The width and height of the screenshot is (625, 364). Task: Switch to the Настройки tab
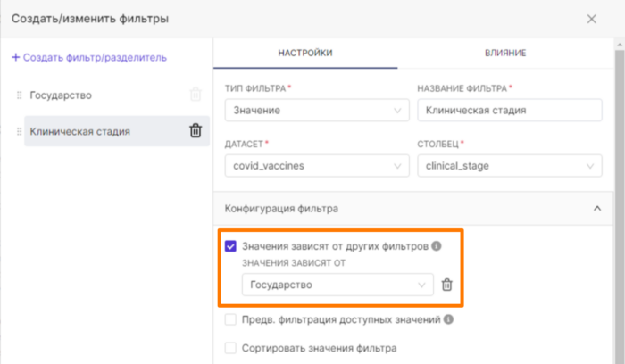click(x=305, y=53)
